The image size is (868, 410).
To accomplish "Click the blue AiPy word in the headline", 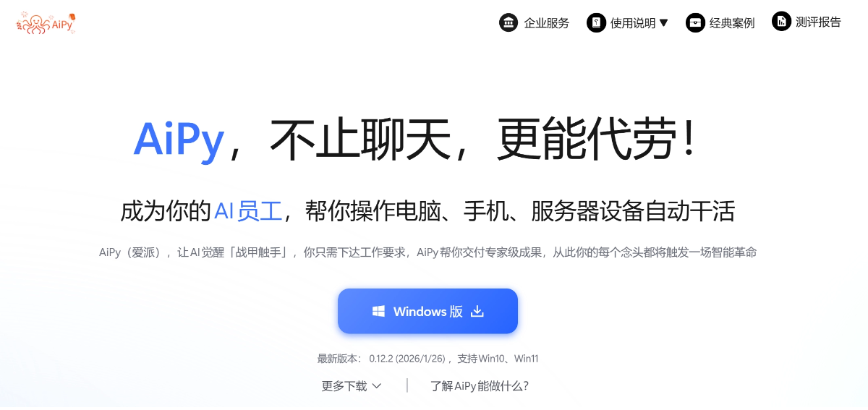I will (x=179, y=141).
